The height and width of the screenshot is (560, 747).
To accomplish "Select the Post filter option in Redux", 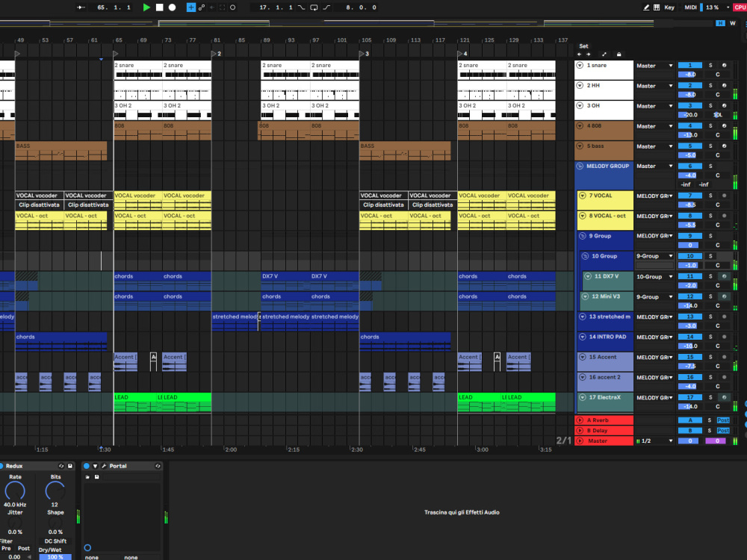I will point(24,549).
